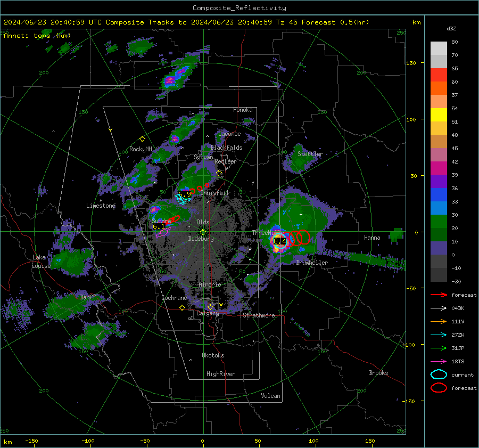Click the yellow radar site marker at Olds

click(x=203, y=232)
